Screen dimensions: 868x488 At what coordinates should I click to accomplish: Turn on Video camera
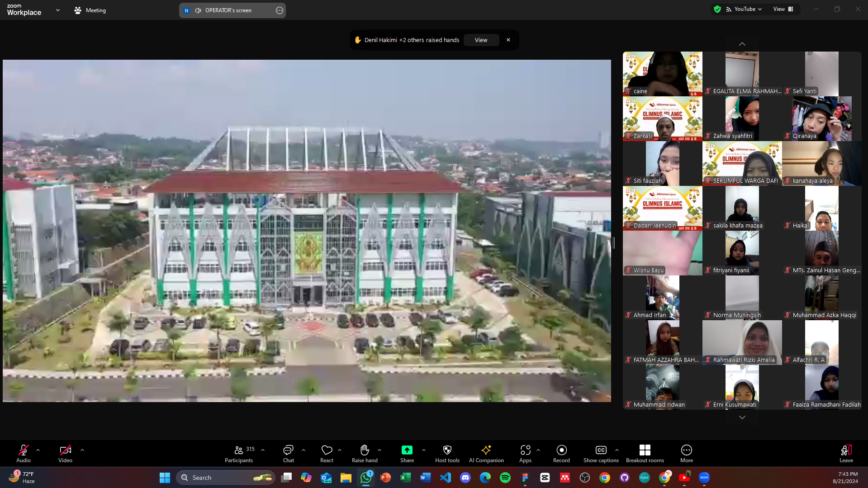tap(65, 454)
